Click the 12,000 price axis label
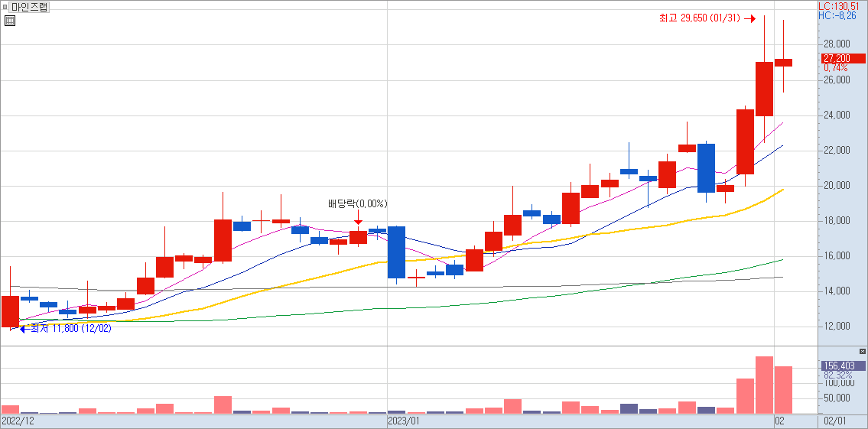This screenshot has height=429, width=868. click(x=836, y=327)
